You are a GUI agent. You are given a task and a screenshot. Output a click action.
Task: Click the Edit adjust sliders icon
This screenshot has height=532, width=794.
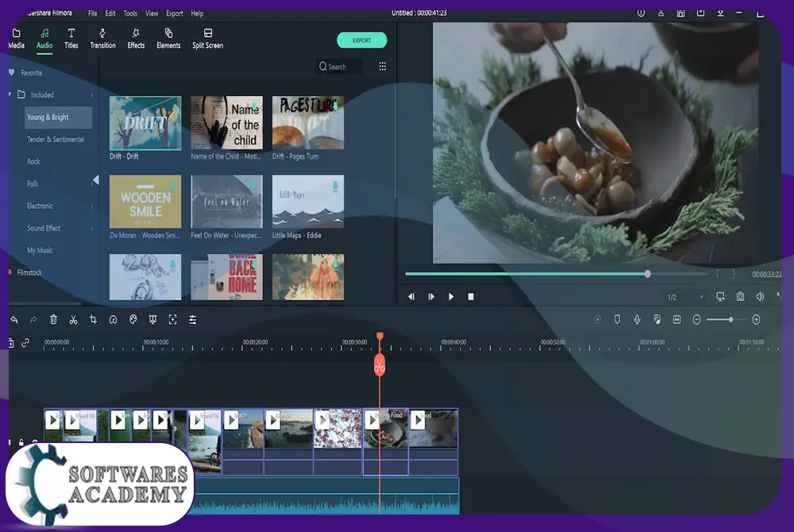(193, 319)
